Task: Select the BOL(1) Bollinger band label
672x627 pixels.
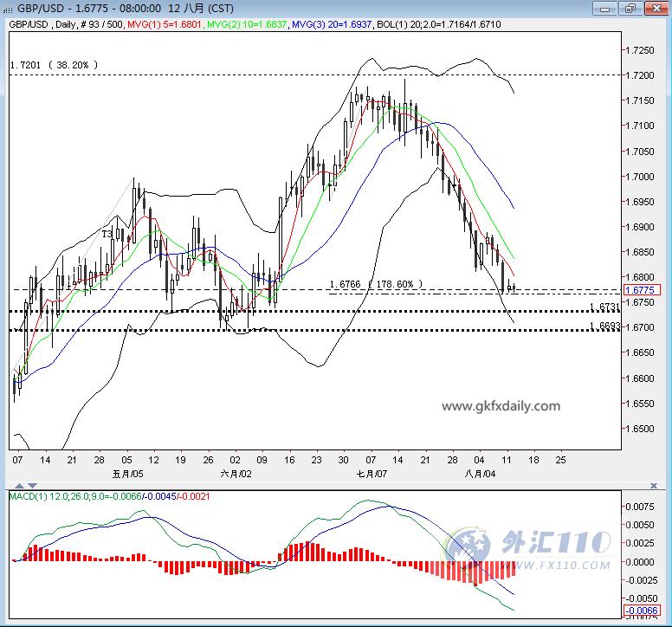Action: [x=439, y=24]
